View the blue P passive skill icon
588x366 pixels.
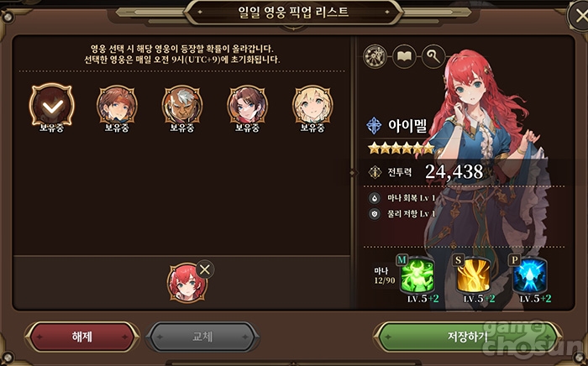point(529,276)
